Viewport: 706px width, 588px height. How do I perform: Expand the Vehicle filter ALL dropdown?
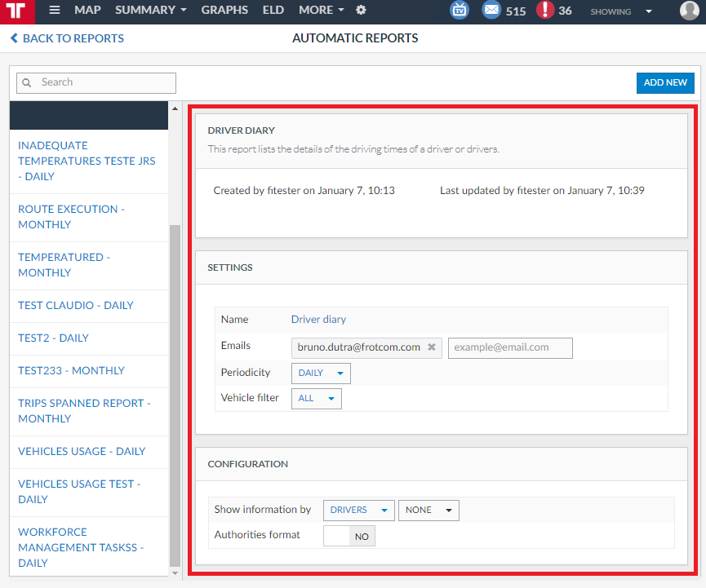click(x=316, y=399)
